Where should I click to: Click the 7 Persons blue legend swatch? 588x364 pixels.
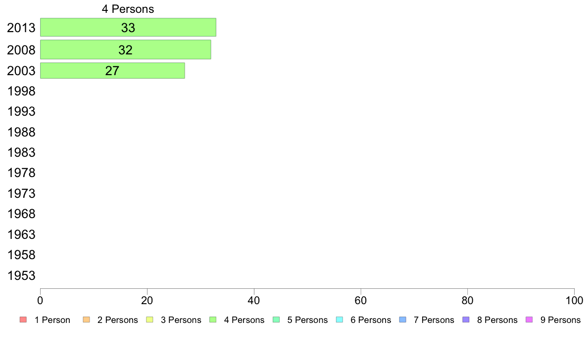(403, 320)
